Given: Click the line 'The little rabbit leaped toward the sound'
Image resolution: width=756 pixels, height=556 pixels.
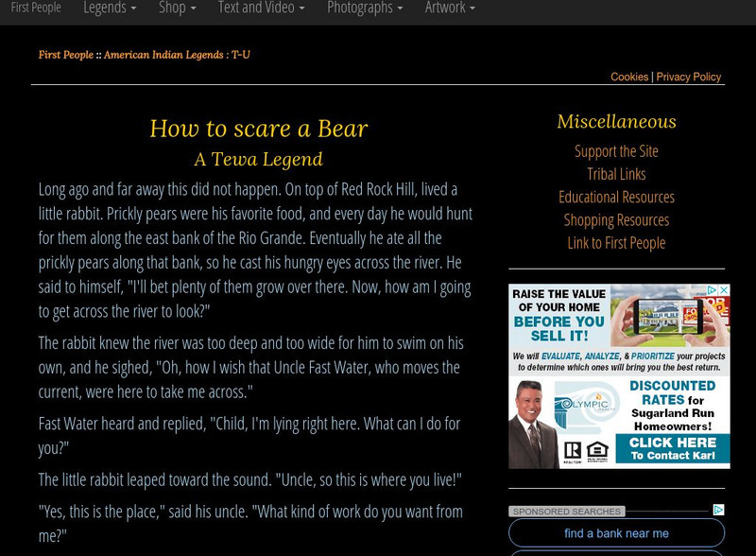Looking at the screenshot, I should coord(249,479).
